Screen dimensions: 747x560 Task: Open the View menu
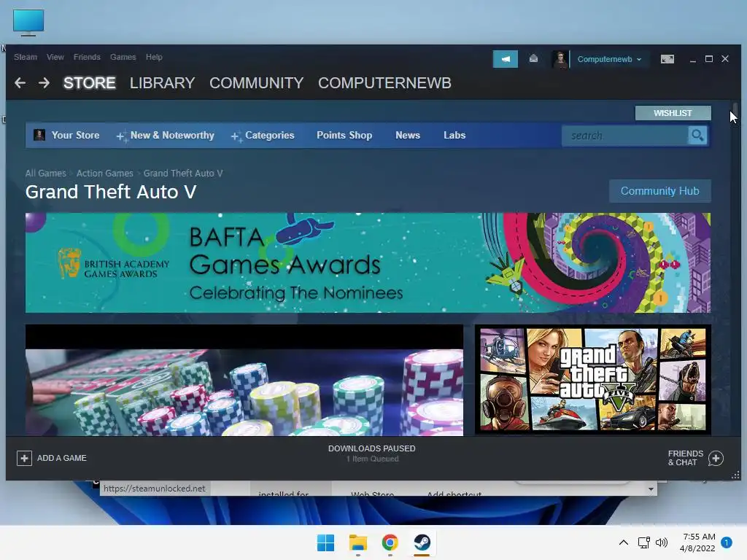55,57
